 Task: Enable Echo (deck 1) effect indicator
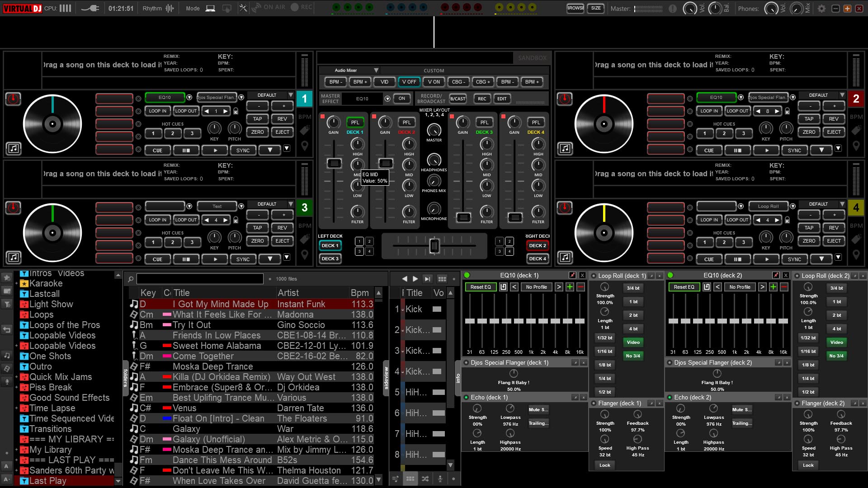(466, 398)
